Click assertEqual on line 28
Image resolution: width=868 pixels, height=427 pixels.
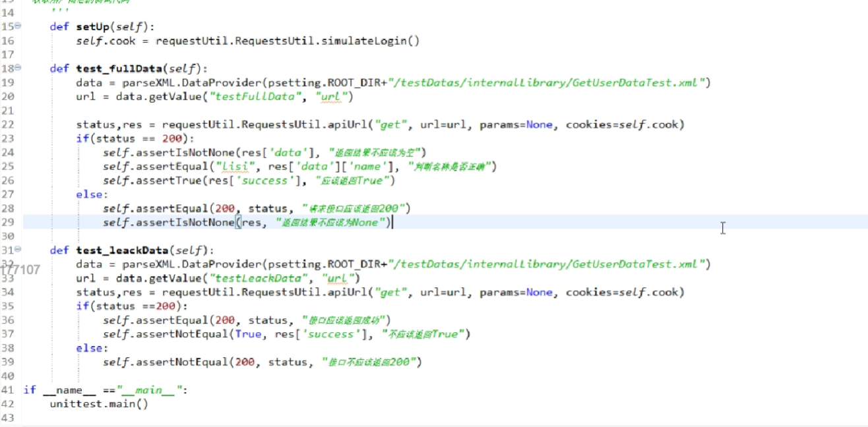tap(171, 208)
